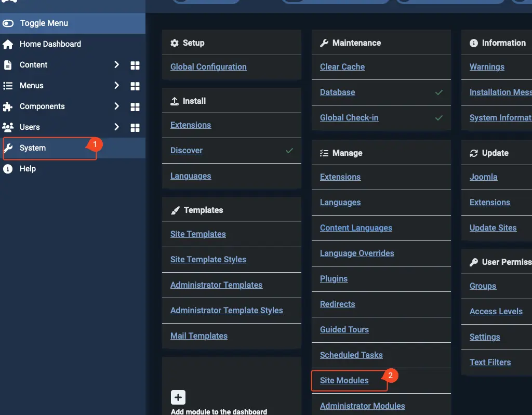Click the plus icon to add module
Screen dimensions: 532x415
click(178, 397)
